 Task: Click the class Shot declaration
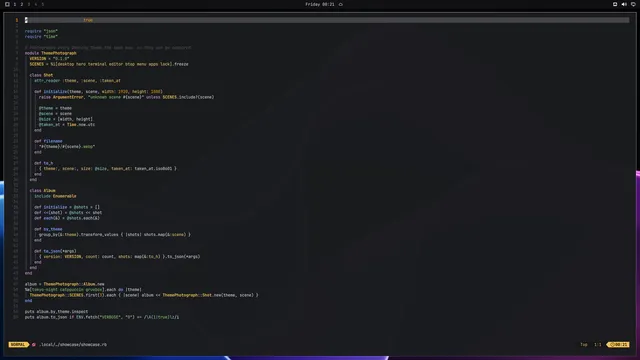[41, 75]
